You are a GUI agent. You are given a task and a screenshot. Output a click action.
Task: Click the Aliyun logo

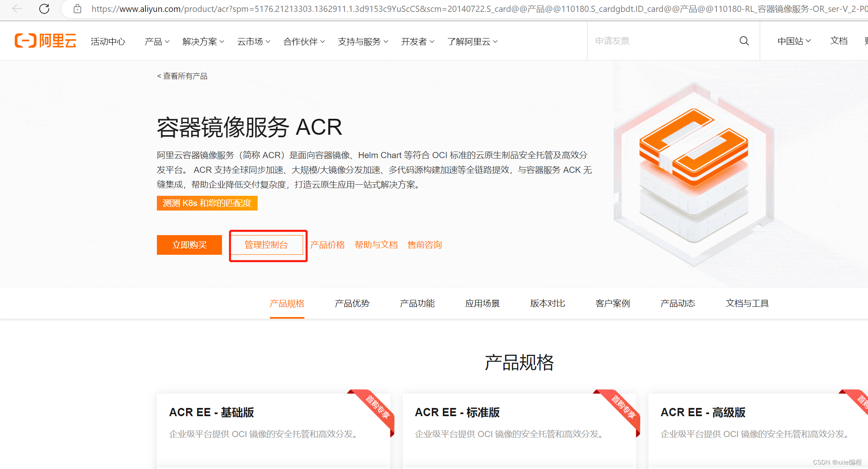(x=45, y=41)
